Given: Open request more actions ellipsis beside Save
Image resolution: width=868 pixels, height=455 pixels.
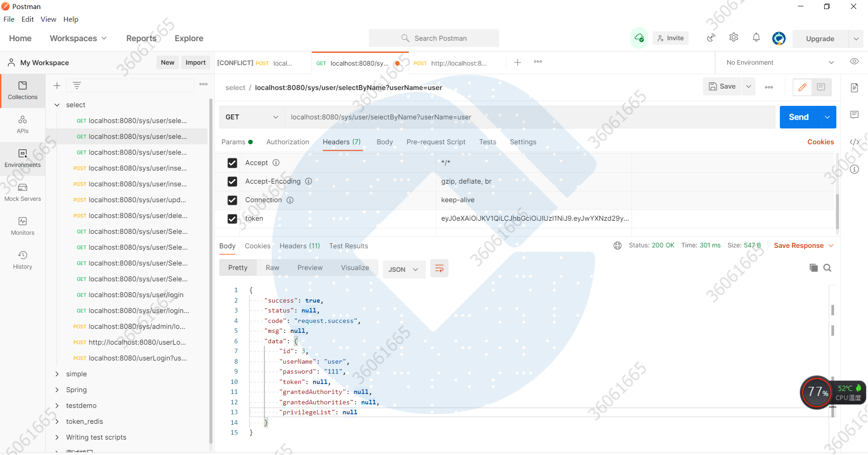Looking at the screenshot, I should [769, 87].
